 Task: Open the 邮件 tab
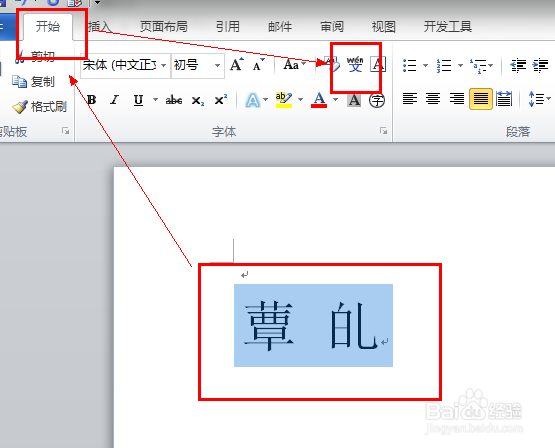pos(280,27)
